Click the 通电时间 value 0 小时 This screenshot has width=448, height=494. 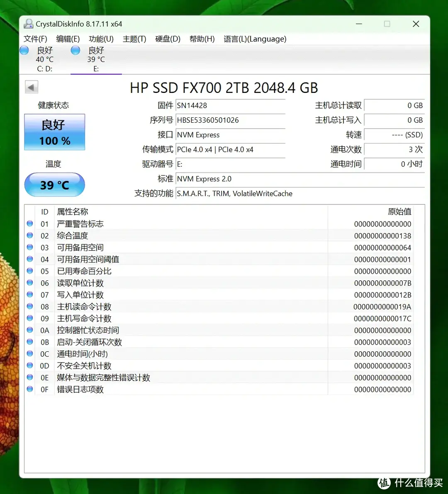pos(394,164)
